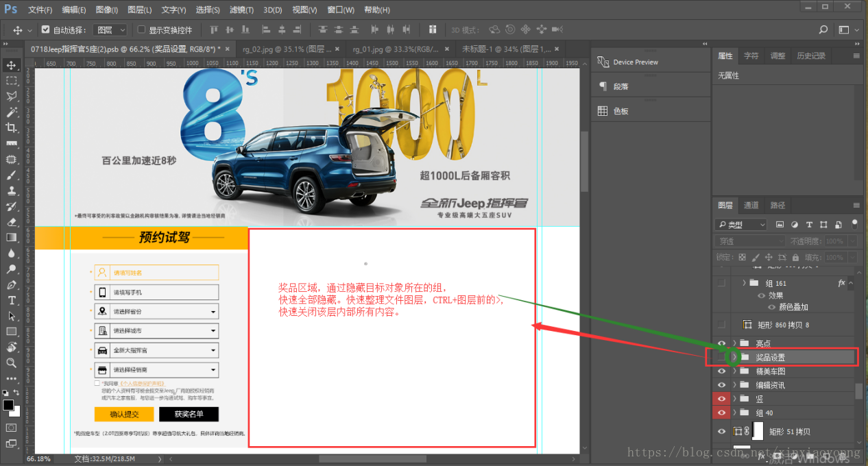Show the 组 161 group layer
The height and width of the screenshot is (466, 868).
tap(721, 283)
